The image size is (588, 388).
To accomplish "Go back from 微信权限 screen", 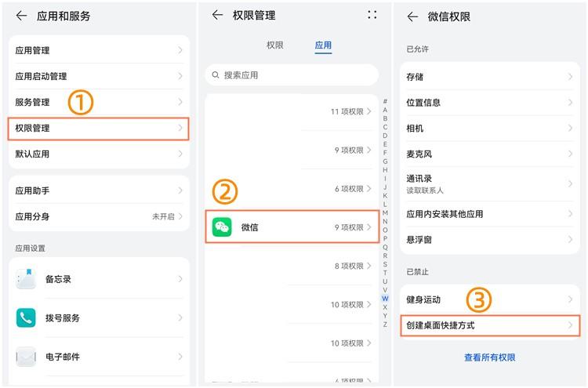I will 412,17.
